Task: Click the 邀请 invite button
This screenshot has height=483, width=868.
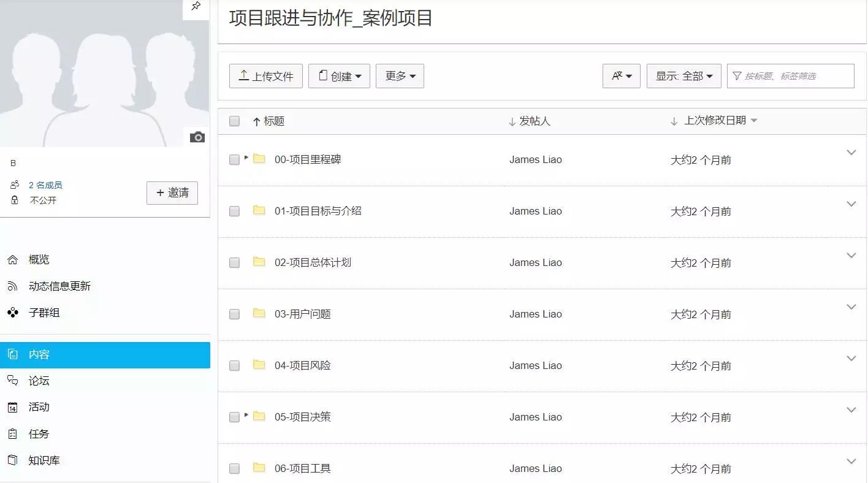Action: (172, 193)
